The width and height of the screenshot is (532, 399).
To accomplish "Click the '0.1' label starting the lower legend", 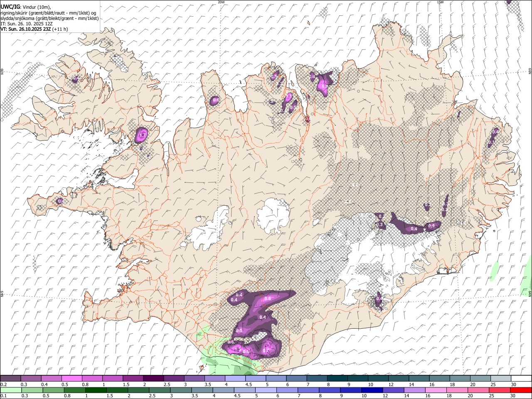I will (3, 396).
